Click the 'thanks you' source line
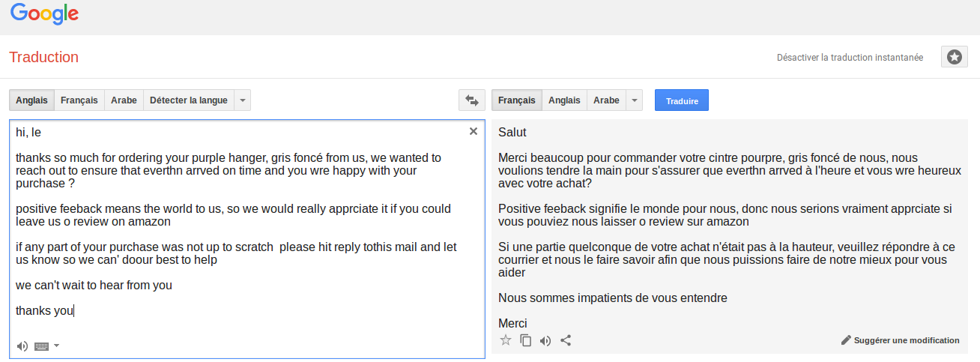 (44, 310)
